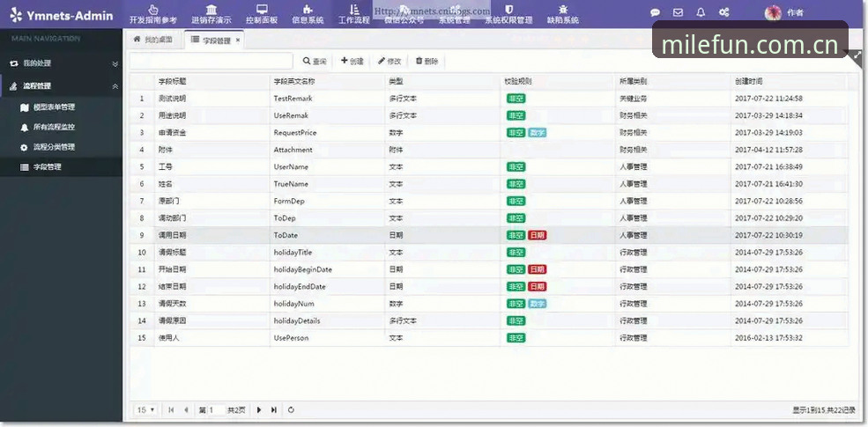Open the 开发指南参考 top navigation item
Screen dimensions: 868x427
click(x=153, y=14)
